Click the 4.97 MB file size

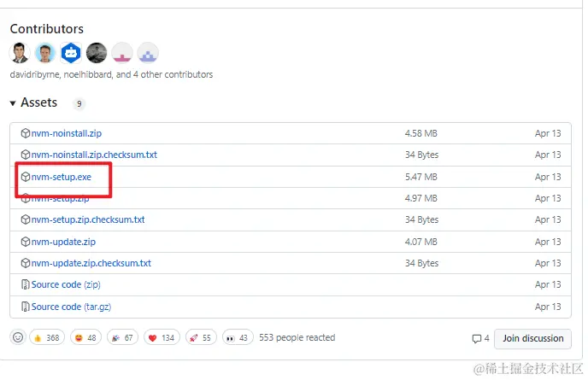pos(421,198)
